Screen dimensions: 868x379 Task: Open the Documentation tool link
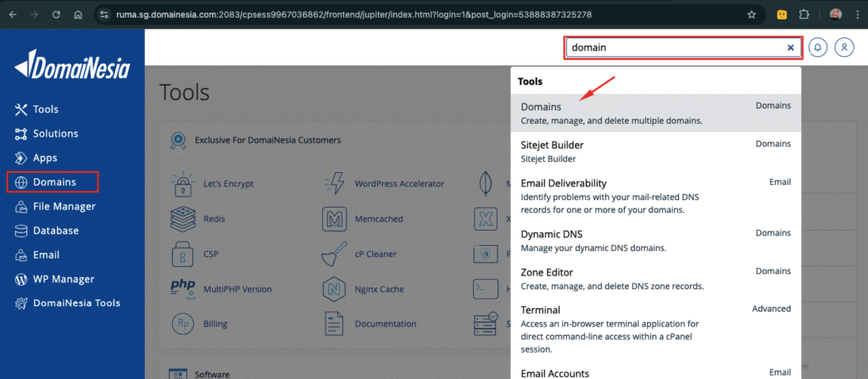[x=386, y=324]
